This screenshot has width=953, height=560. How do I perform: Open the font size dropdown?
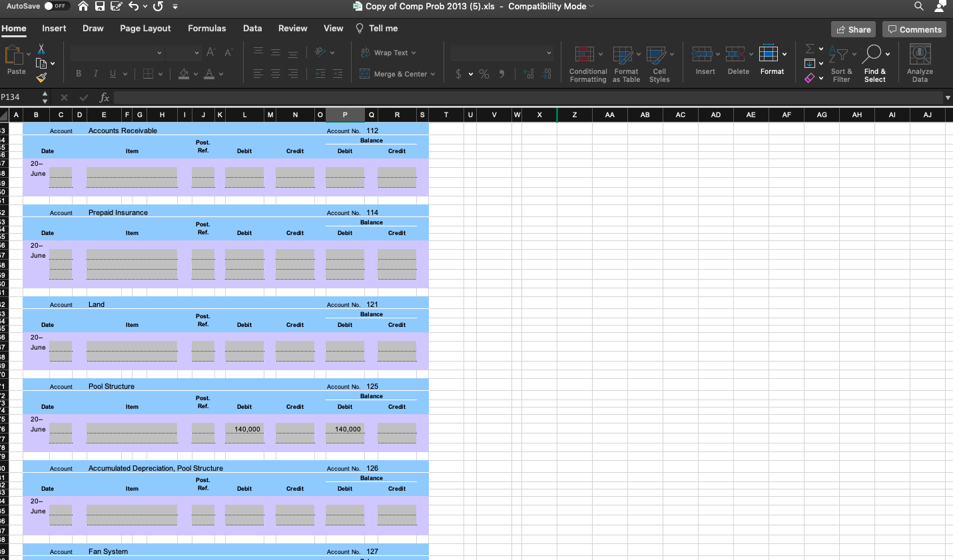[184, 53]
